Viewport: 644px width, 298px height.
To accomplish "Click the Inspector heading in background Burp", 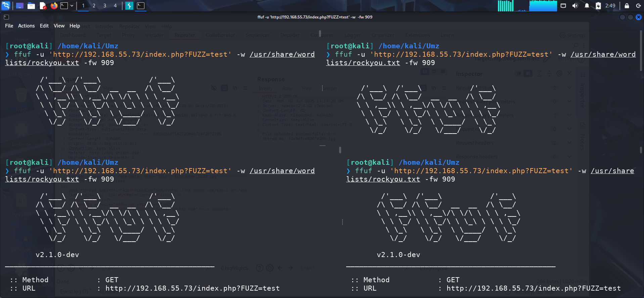I will pyautogui.click(x=469, y=74).
